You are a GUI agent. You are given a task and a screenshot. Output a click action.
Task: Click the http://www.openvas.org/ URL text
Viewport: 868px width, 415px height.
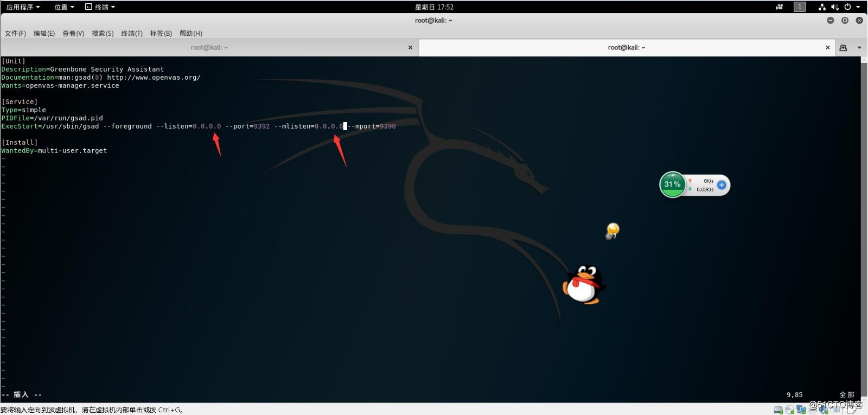click(x=154, y=78)
